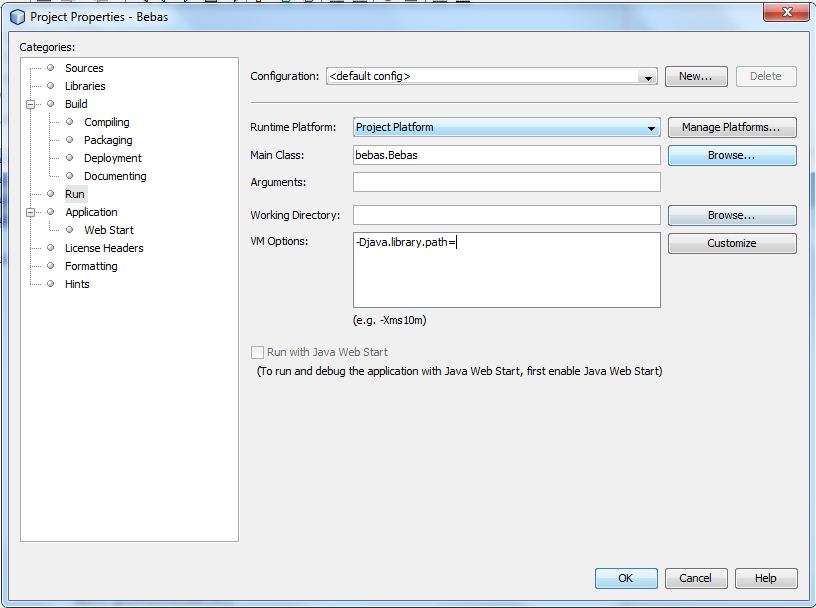Open the Configuration dropdown
Viewport: 816px width, 608px height.
(492, 76)
